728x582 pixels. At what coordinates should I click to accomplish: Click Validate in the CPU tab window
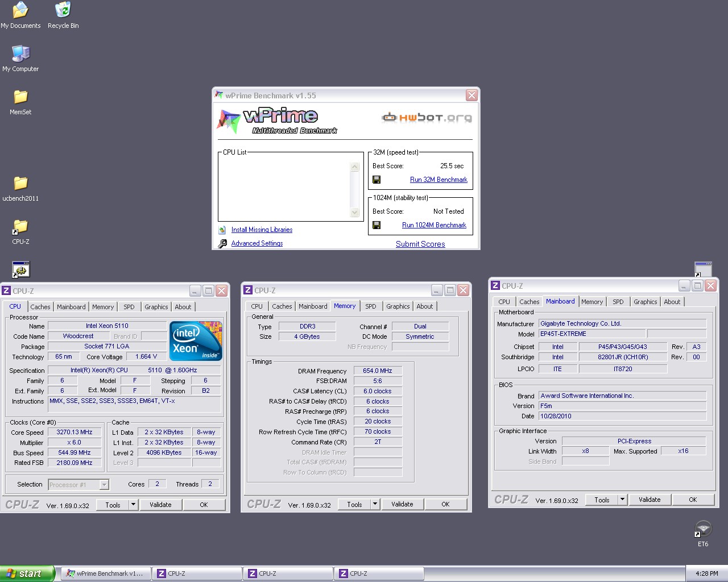click(160, 505)
